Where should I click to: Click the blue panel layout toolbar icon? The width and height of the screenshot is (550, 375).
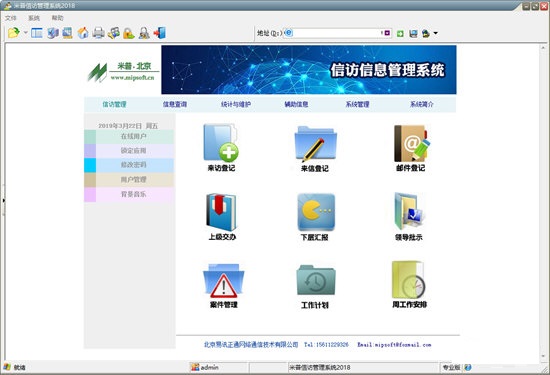pos(37,33)
